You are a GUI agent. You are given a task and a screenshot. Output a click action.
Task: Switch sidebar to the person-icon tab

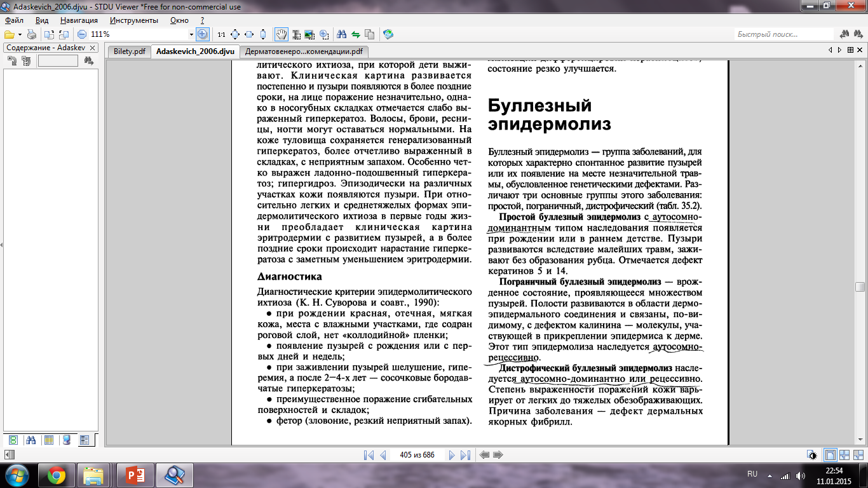click(66, 440)
